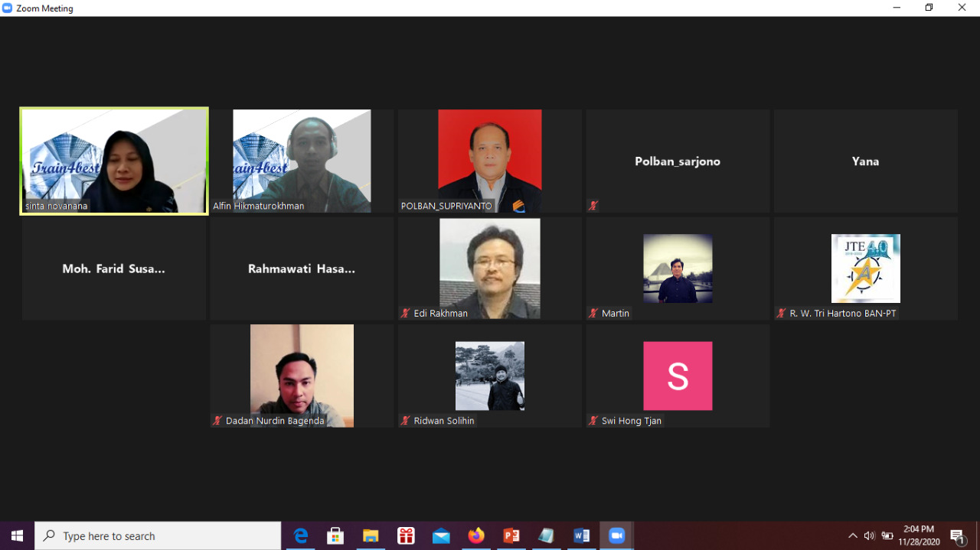The width and height of the screenshot is (980, 550).
Task: Click the red gift box taskbar icon
Action: click(406, 535)
